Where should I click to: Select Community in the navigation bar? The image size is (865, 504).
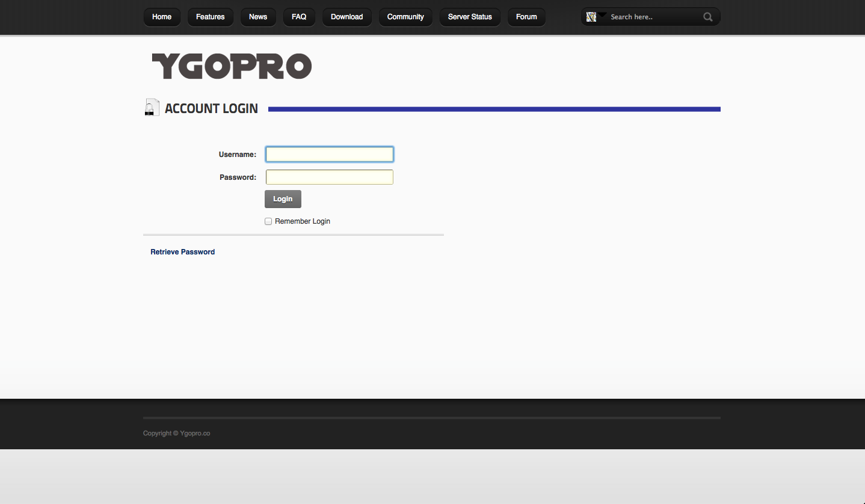pos(405,17)
